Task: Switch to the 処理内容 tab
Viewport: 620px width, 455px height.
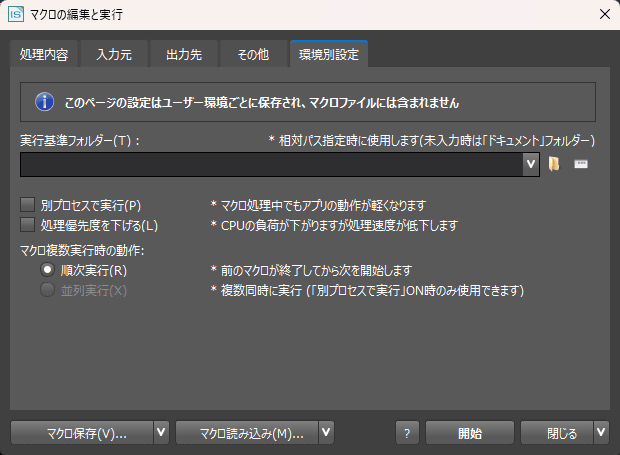Action: click(44, 54)
